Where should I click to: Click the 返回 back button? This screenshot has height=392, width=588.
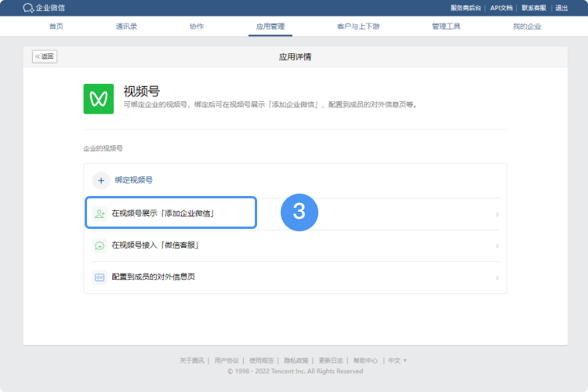tap(45, 56)
